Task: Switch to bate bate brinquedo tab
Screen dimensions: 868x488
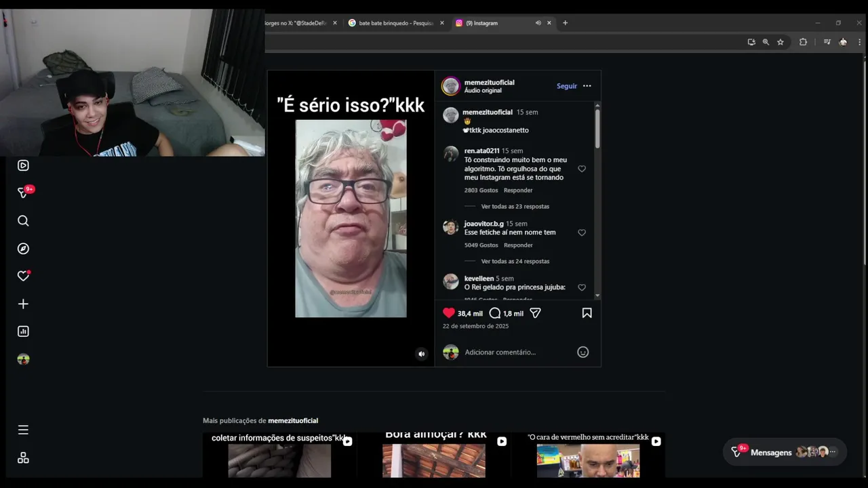Action: pos(396,23)
